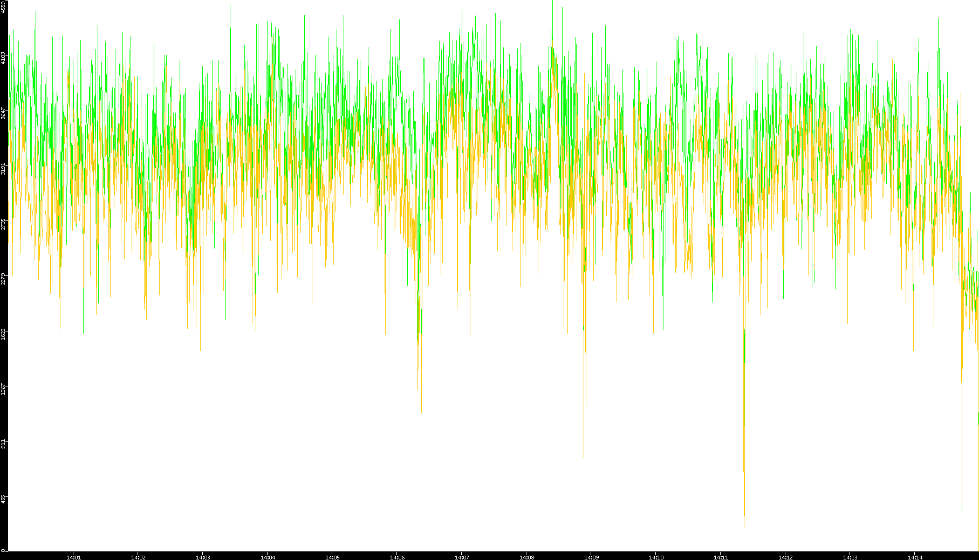Screen dimensions: 979x560
Task: Choose the 14:08 time axis label
Action: click(x=526, y=557)
